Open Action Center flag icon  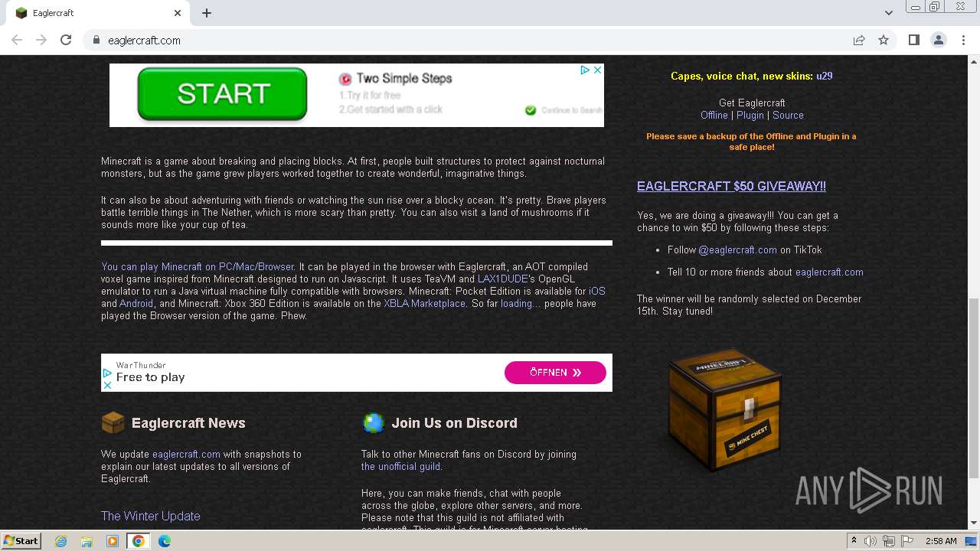(906, 541)
